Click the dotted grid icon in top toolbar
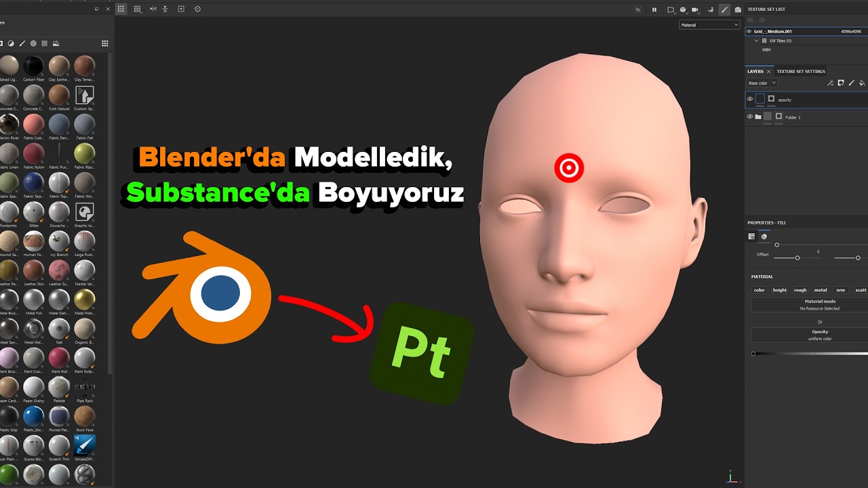Image resolution: width=868 pixels, height=488 pixels. click(x=138, y=9)
